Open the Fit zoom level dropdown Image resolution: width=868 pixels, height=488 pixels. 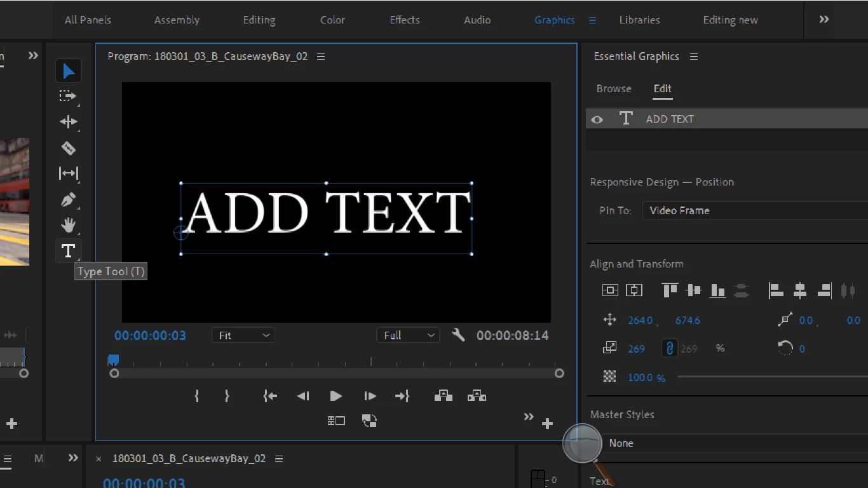[x=243, y=335]
